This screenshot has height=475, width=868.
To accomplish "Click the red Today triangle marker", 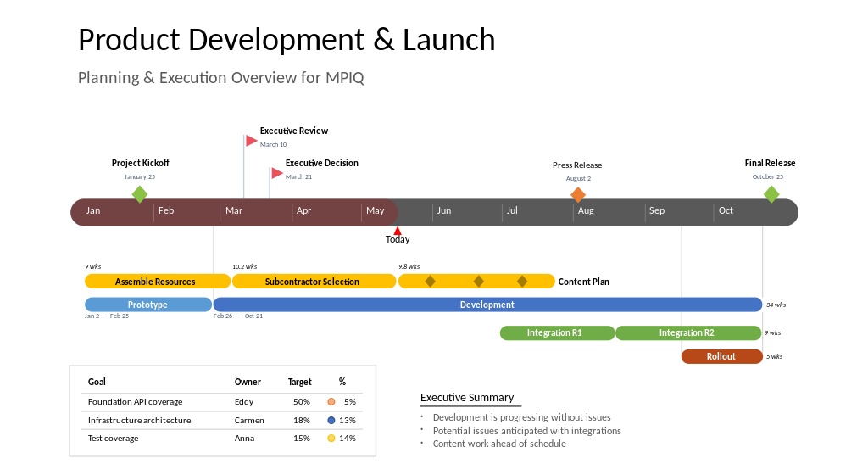I will pos(397,231).
